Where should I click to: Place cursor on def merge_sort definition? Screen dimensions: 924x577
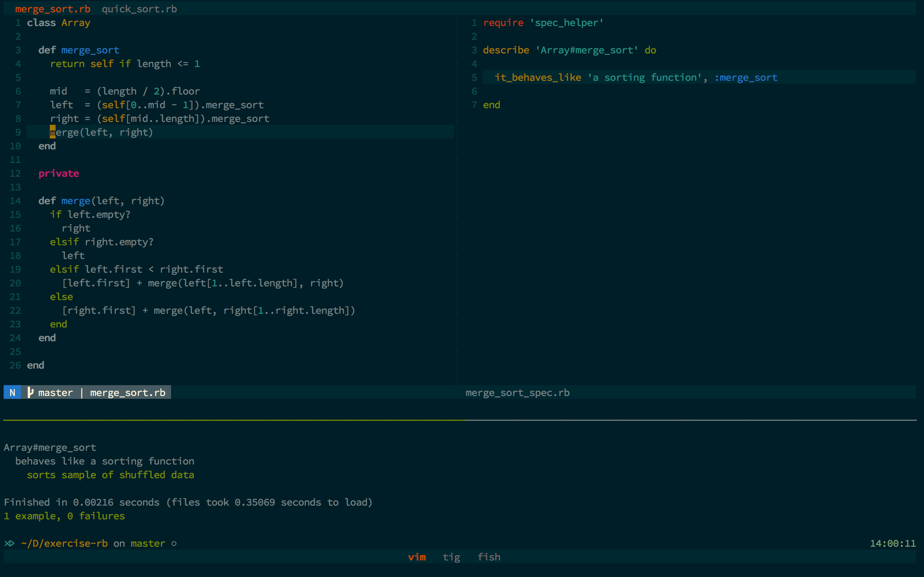(90, 50)
